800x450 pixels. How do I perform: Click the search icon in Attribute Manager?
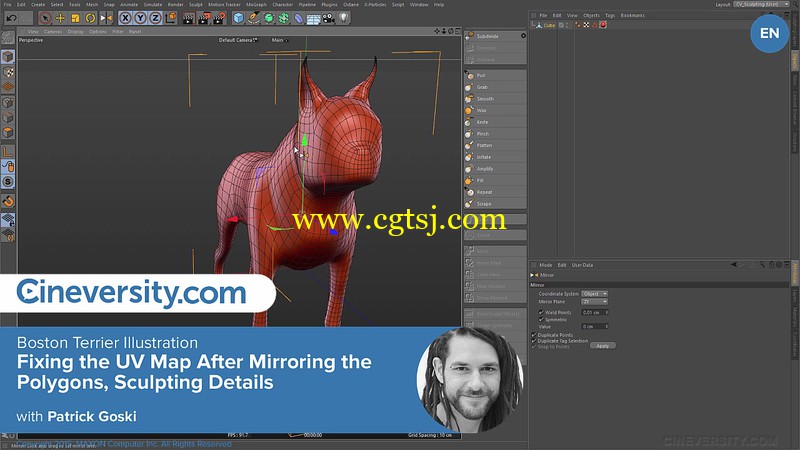pos(762,265)
